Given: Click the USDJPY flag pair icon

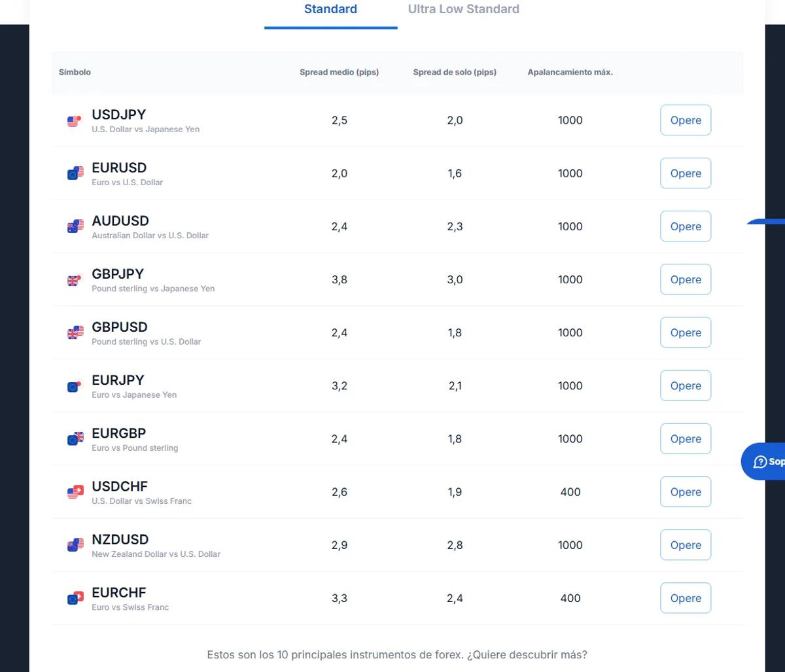Looking at the screenshot, I should pyautogui.click(x=75, y=121).
